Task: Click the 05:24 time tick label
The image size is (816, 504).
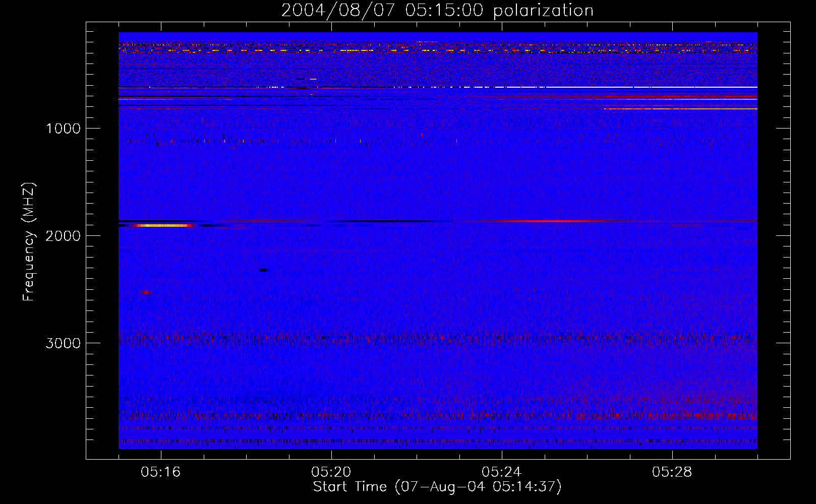Action: 502,472
